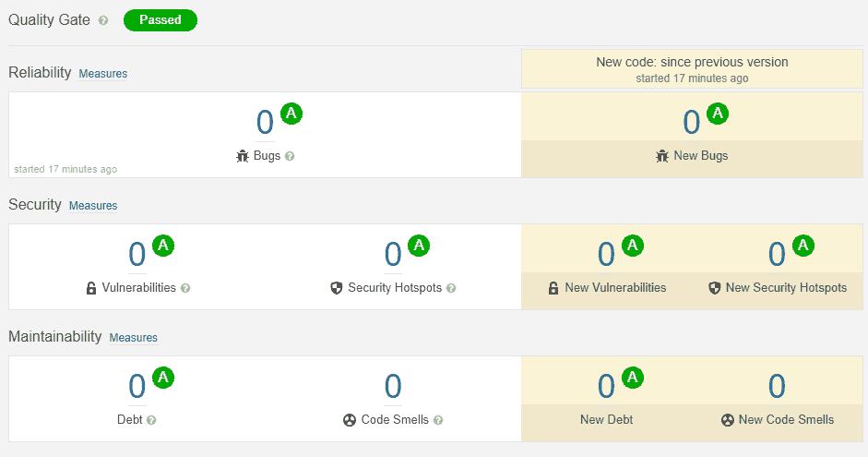Open the Reliability Measures link
The width and height of the screenshot is (868, 457).
103,74
